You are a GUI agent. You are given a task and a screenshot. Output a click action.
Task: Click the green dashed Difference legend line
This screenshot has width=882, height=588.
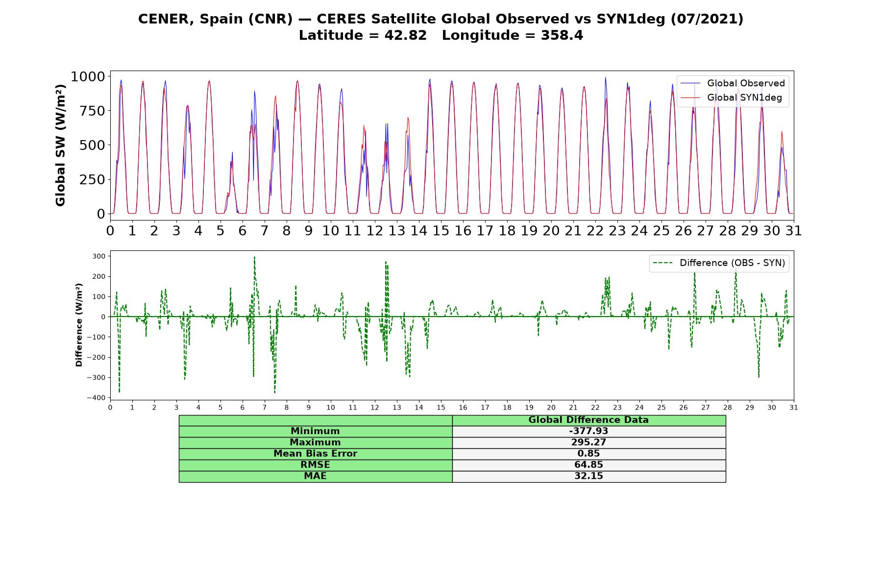click(663, 263)
